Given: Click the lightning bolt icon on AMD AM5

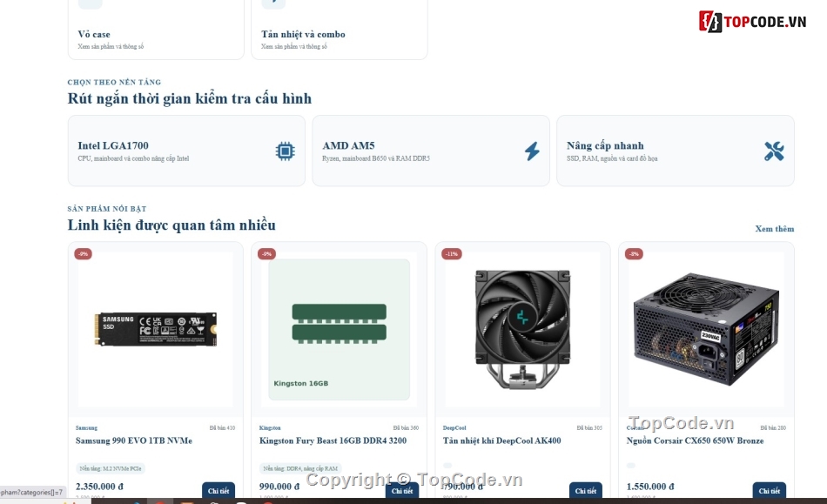Looking at the screenshot, I should click(532, 151).
